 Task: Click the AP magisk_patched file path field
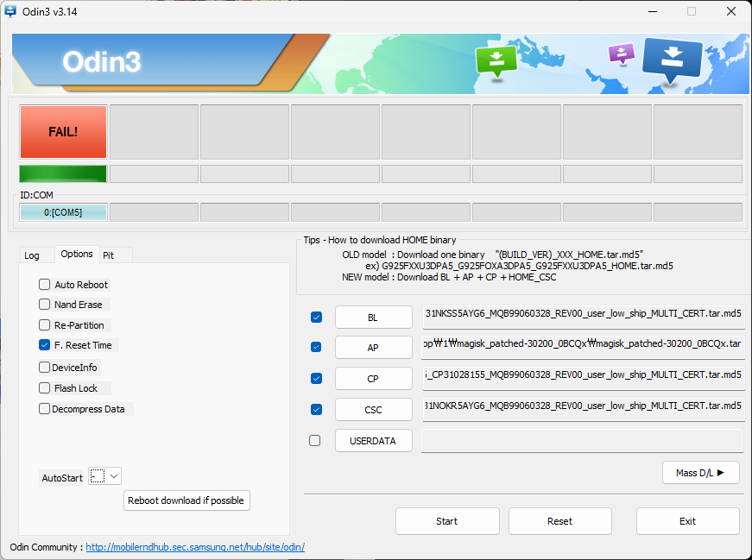pos(582,347)
